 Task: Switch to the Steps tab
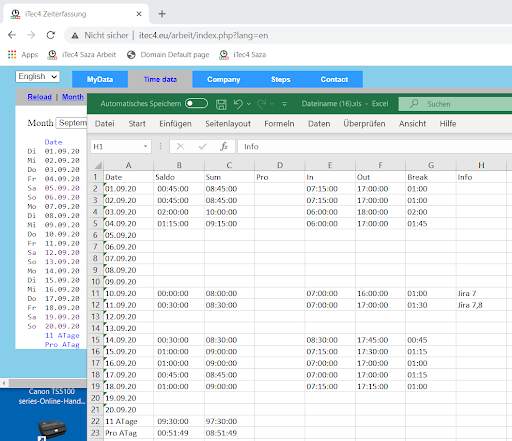click(x=281, y=79)
